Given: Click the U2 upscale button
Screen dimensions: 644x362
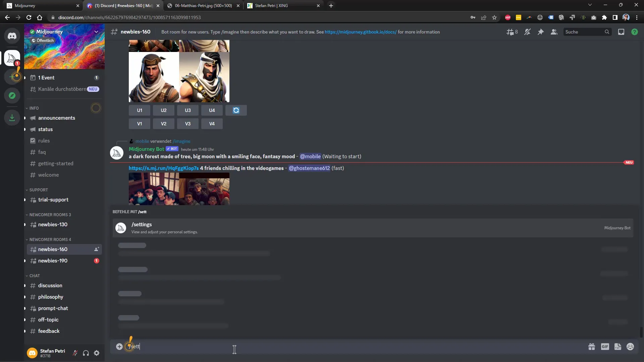Looking at the screenshot, I should click(x=164, y=110).
